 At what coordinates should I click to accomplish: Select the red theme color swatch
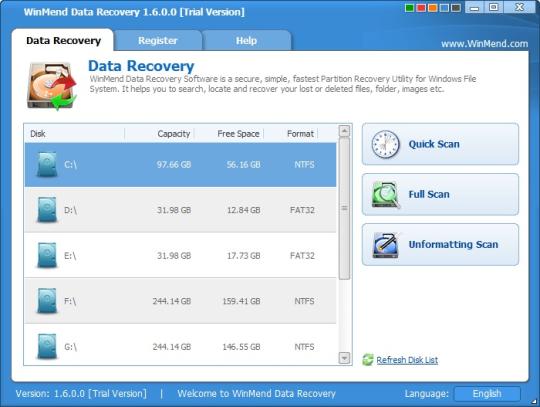[x=421, y=8]
